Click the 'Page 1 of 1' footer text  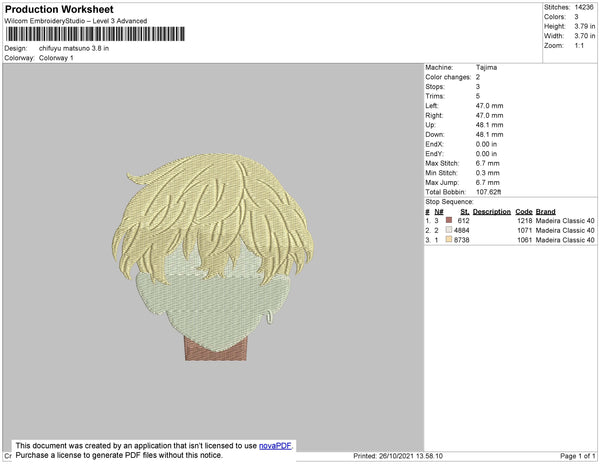(577, 456)
